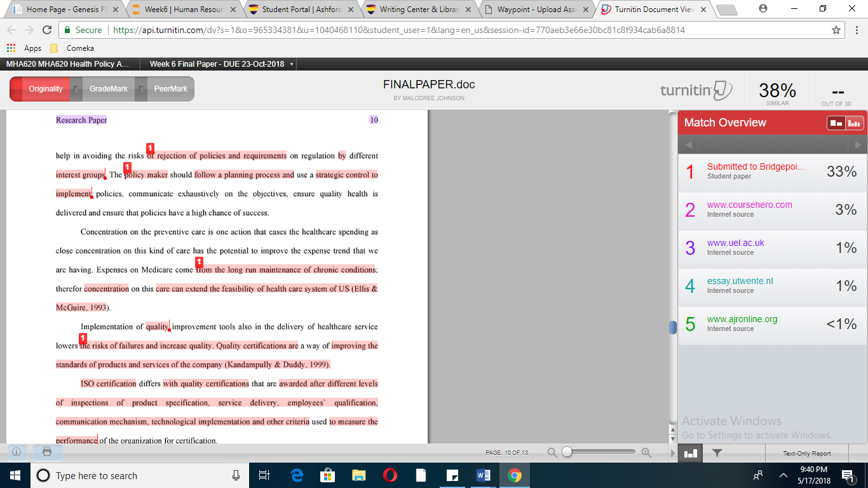Switch to Home Page - Genesis tab
The image size is (868, 488).
pyautogui.click(x=62, y=10)
